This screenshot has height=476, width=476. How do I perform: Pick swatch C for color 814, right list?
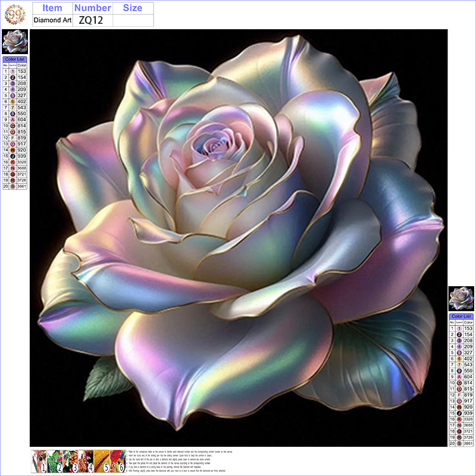tap(459, 383)
